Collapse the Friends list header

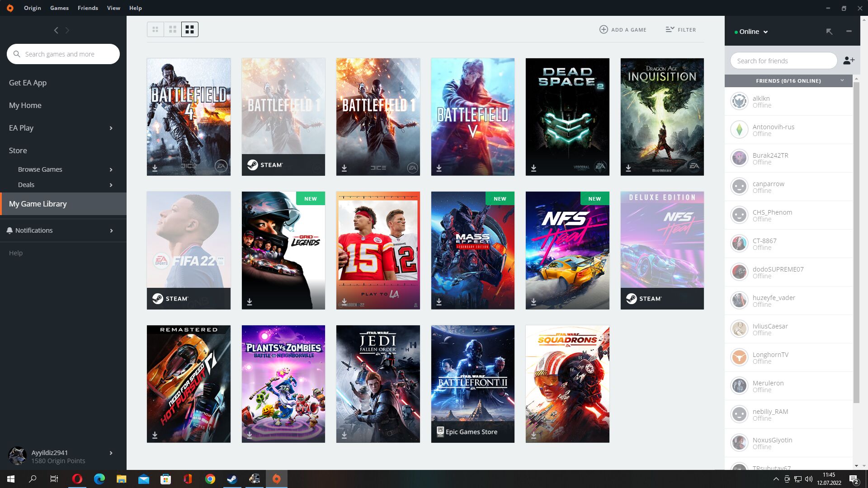[x=842, y=80]
